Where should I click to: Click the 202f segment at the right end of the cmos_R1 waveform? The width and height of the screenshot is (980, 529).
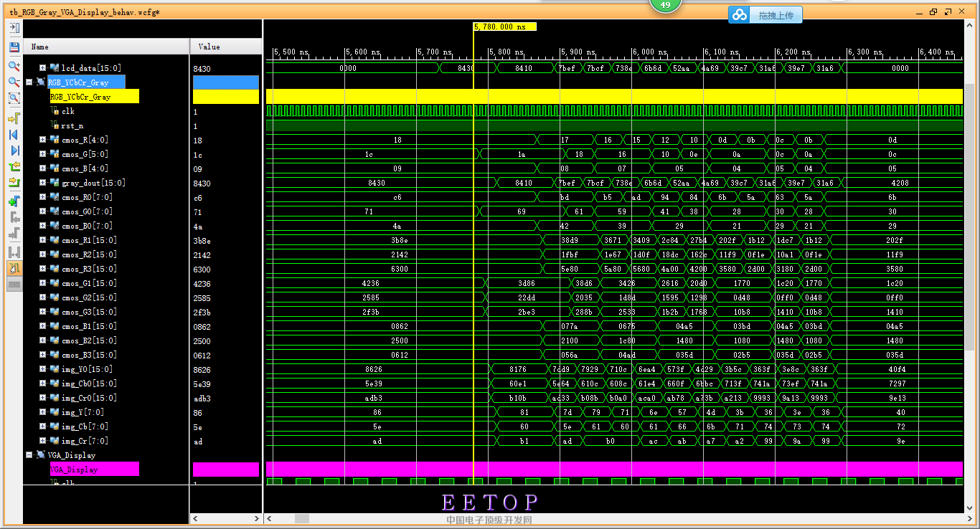tap(895, 240)
